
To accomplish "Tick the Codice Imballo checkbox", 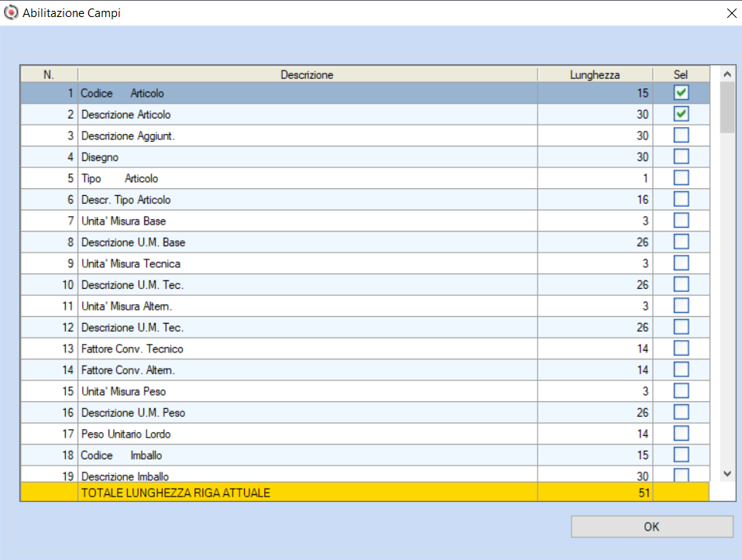I will 681,455.
